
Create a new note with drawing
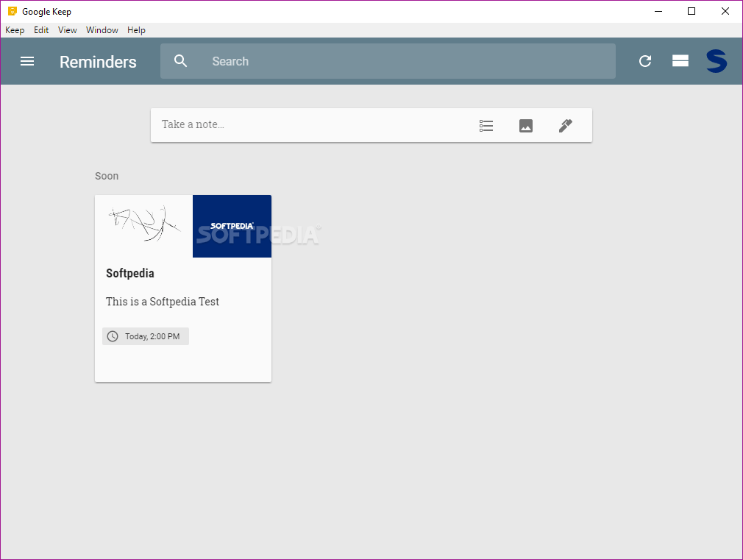pyautogui.click(x=566, y=125)
